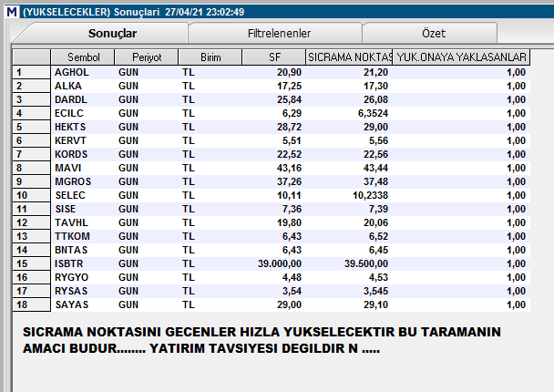Switch to the Sonuçlar tab
Viewport: 554px width, 392px height.
coord(112,33)
